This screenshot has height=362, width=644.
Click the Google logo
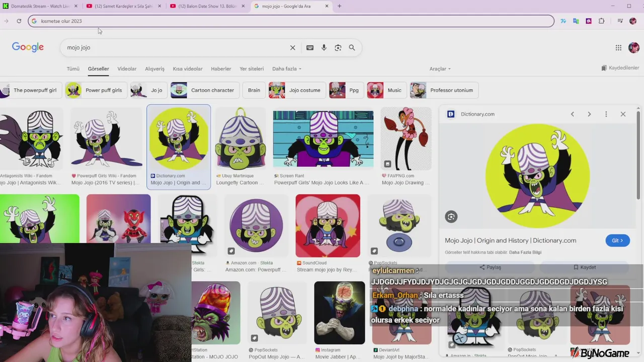coord(28,47)
